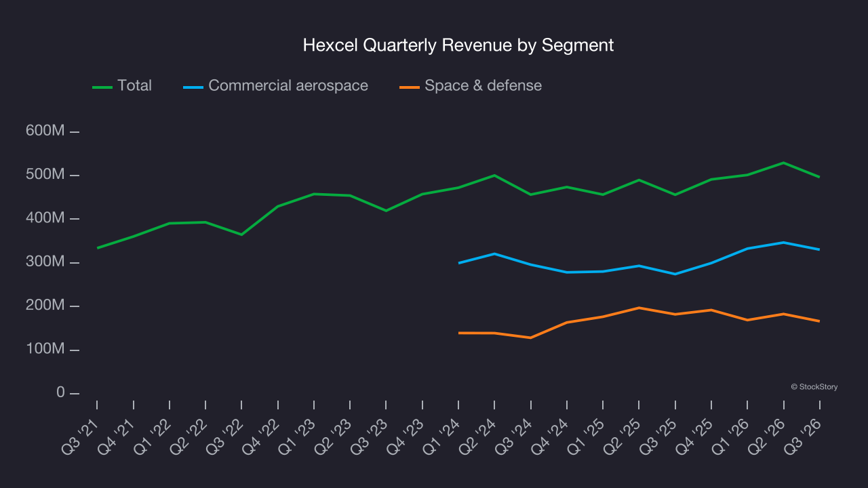Click the 600M y-axis label
The width and height of the screenshot is (868, 488).
click(45, 131)
